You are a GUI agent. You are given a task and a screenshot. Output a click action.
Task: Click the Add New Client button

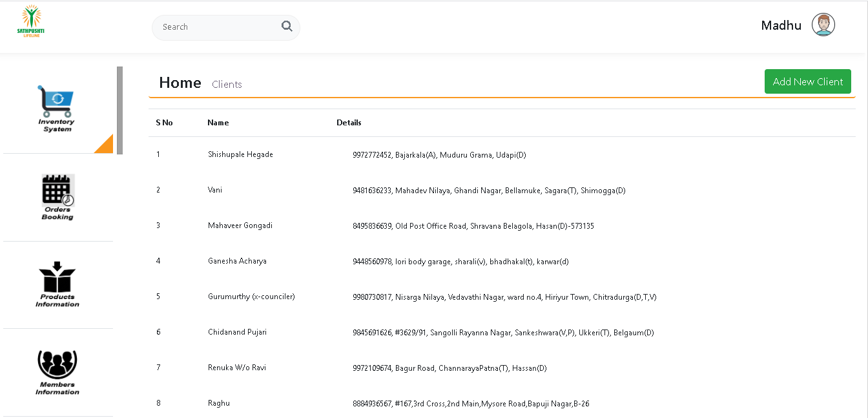(807, 81)
